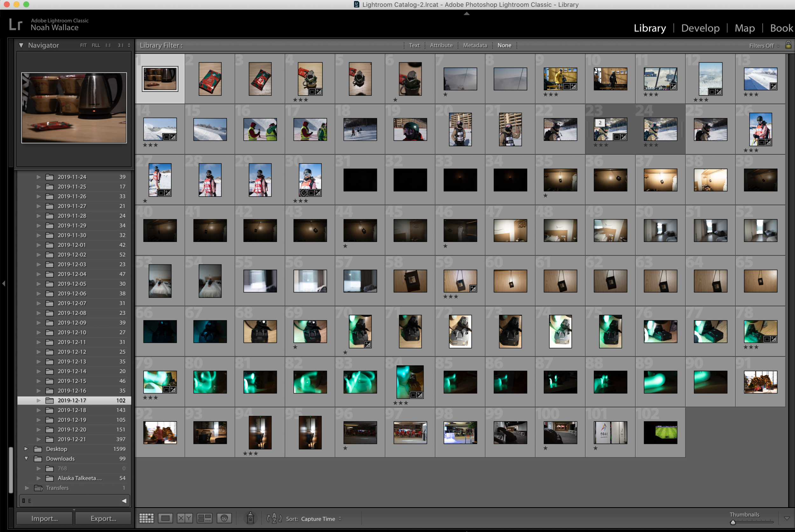This screenshot has height=532, width=795.
Task: Open Survey view icon
Action: click(204, 518)
